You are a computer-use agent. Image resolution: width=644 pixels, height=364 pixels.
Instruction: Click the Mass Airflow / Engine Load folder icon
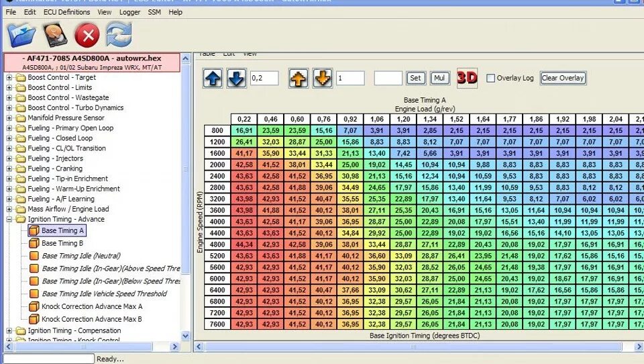pos(21,209)
